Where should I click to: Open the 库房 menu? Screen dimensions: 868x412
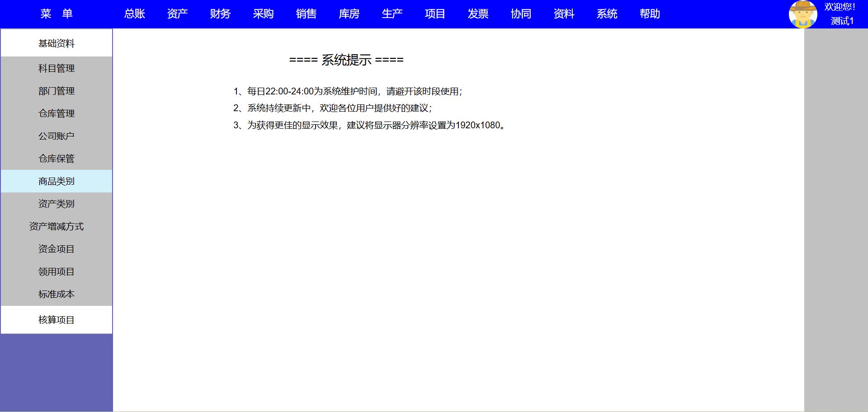(349, 14)
